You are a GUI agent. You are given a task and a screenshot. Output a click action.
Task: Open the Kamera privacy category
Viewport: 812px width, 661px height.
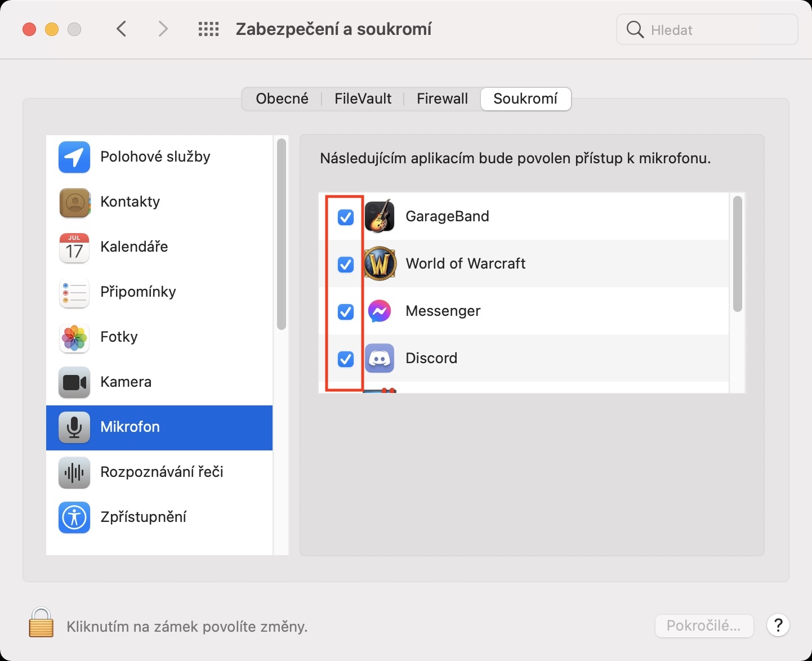pyautogui.click(x=126, y=382)
